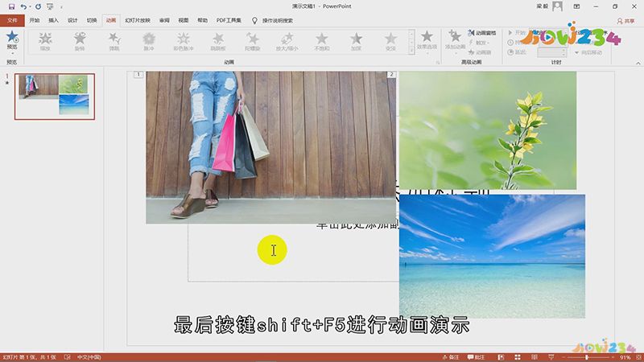Open the customize quick access toolbar dropdown
The width and height of the screenshot is (644, 362).
62,7
